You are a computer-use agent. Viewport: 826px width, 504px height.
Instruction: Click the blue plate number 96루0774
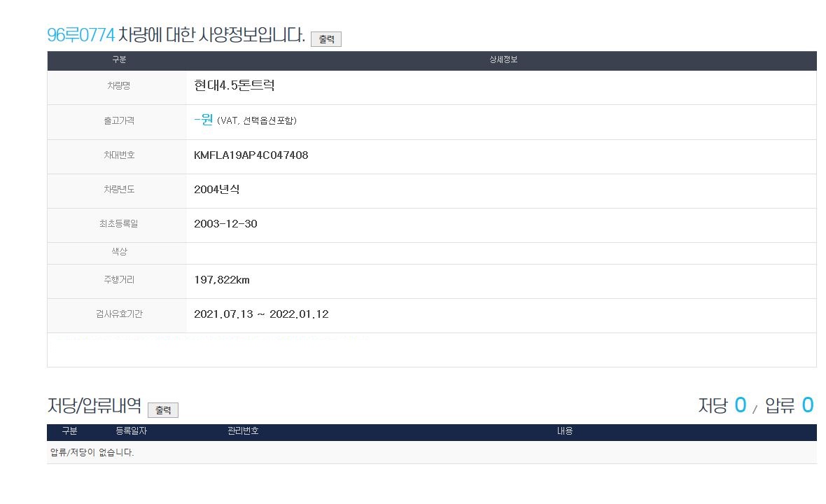click(x=80, y=36)
